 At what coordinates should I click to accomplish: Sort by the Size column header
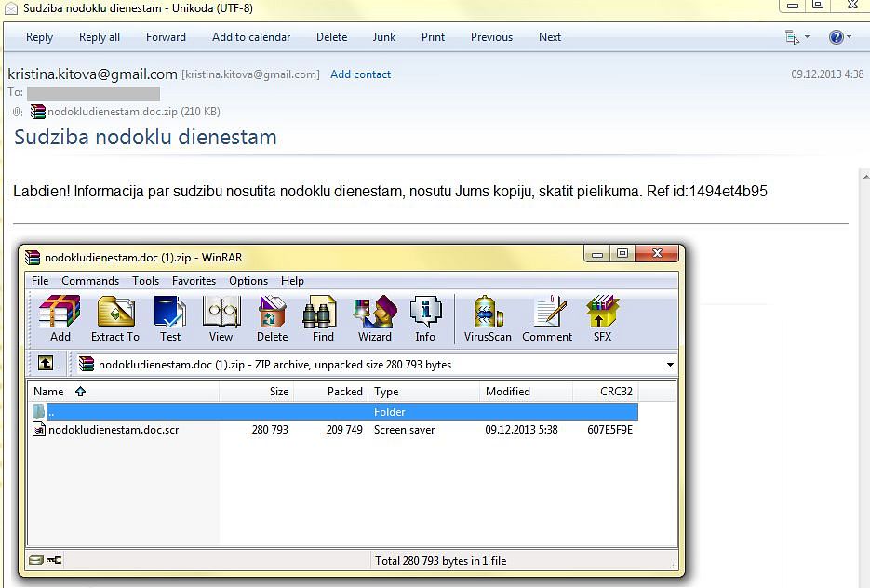[x=256, y=392]
